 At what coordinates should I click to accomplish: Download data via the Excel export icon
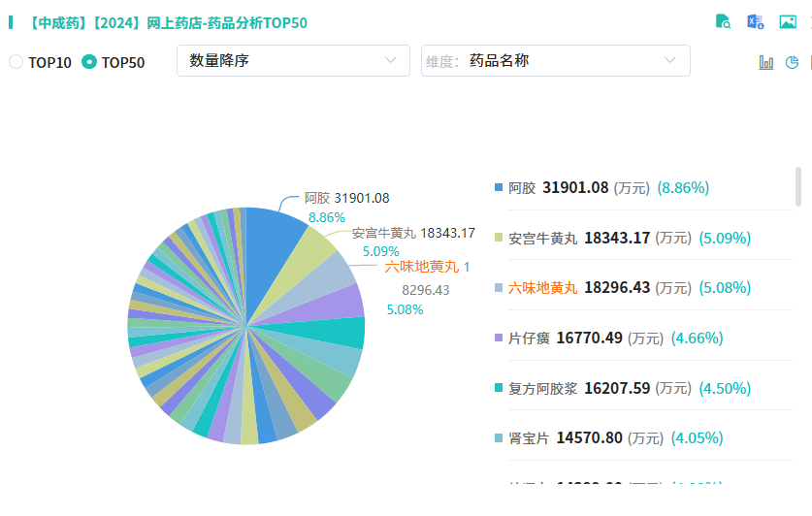[x=755, y=22]
